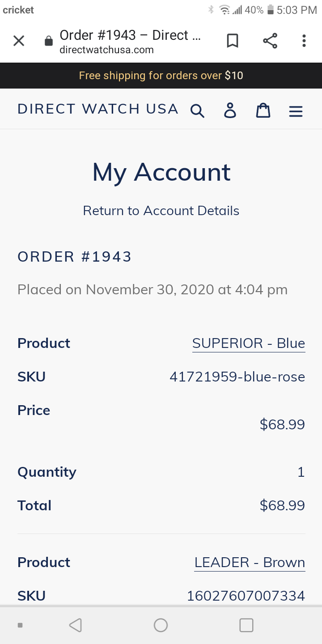Tap the directwatchusa.com address bar

(x=106, y=50)
